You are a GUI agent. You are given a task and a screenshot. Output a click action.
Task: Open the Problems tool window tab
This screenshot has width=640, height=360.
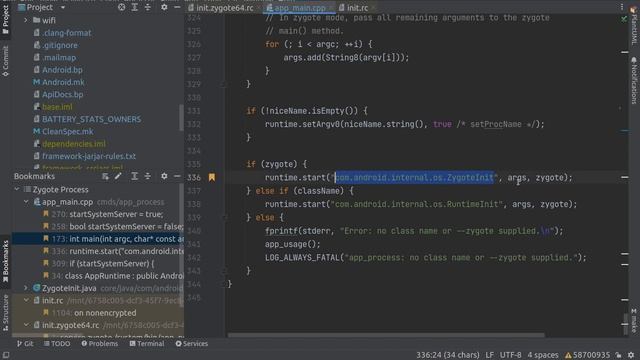pos(100,344)
